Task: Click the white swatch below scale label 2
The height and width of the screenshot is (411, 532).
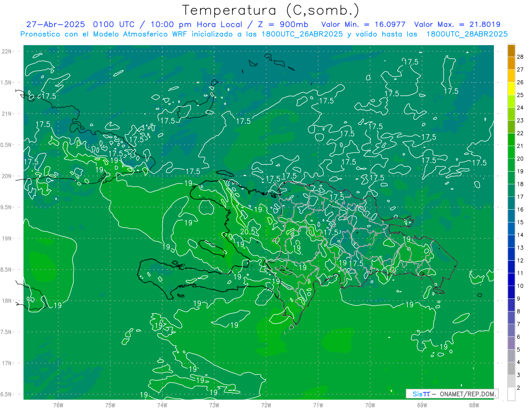Action: (x=511, y=394)
